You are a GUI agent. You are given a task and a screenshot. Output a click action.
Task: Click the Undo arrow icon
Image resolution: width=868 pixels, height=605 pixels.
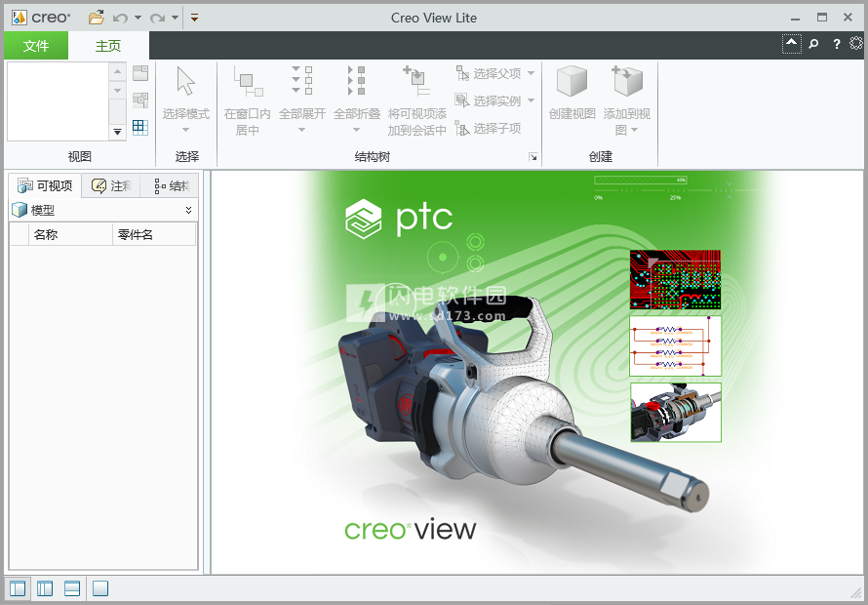click(x=120, y=19)
